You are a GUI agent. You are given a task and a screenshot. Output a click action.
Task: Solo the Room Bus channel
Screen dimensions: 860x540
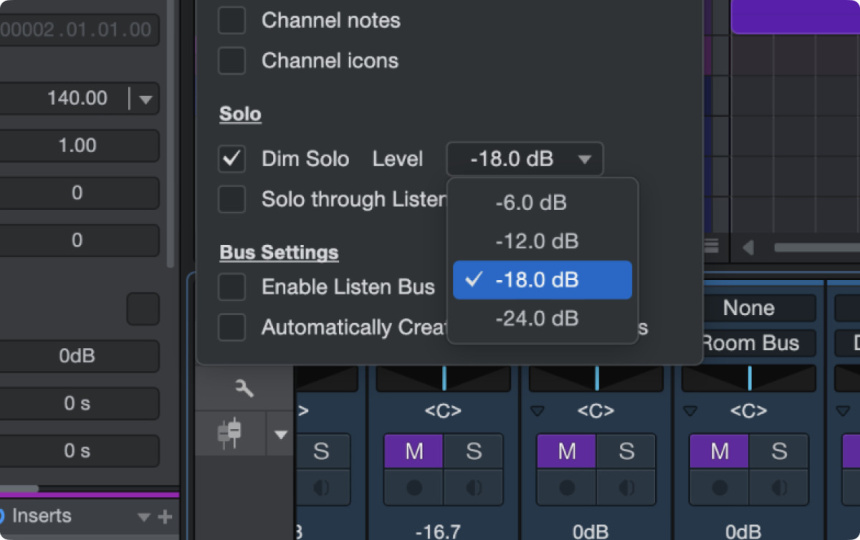click(x=779, y=451)
